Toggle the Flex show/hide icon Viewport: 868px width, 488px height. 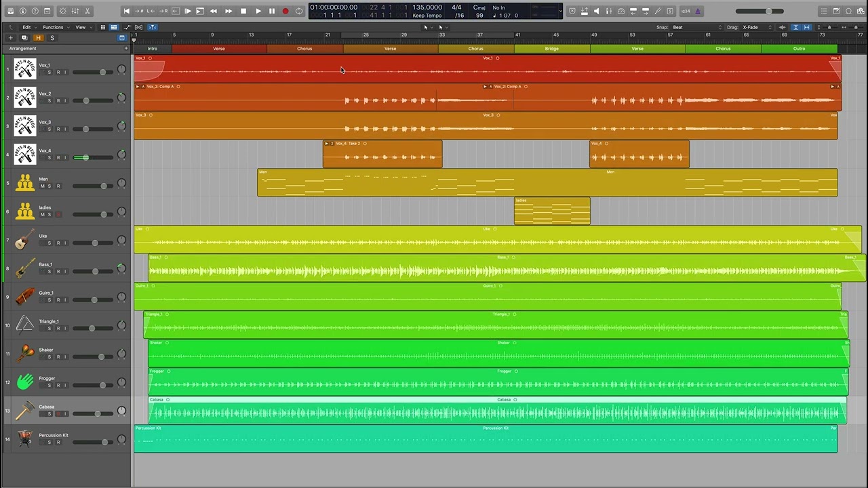tap(138, 27)
